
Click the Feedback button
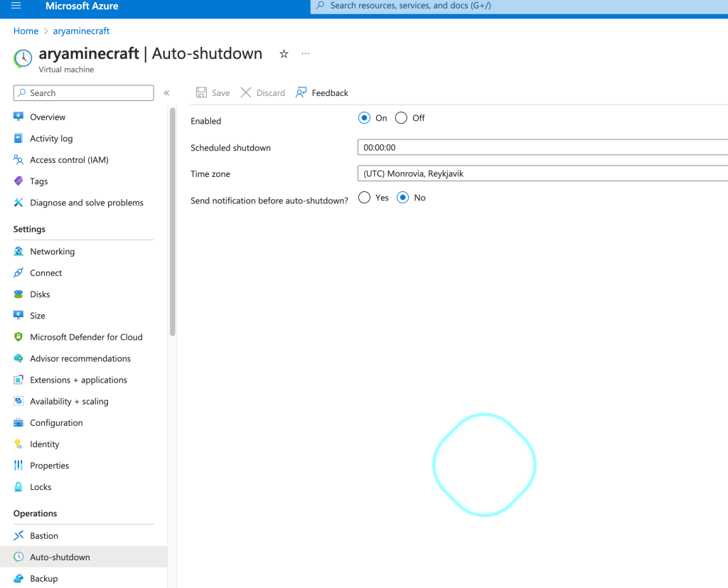click(322, 92)
